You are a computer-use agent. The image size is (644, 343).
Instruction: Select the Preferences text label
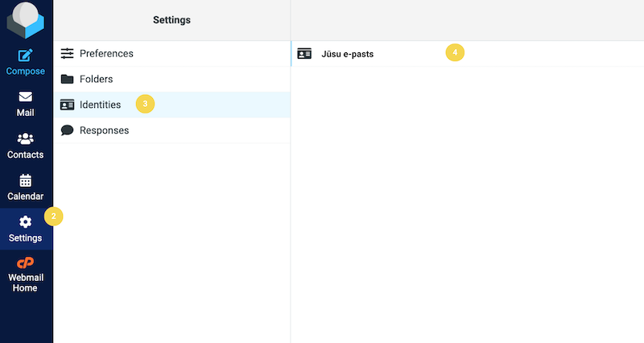click(106, 53)
